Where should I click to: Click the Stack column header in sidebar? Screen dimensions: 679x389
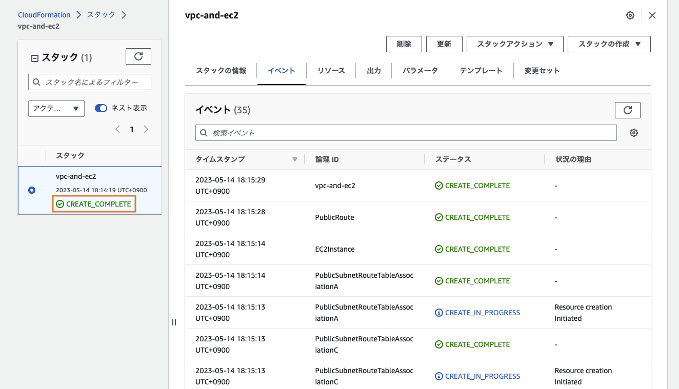[70, 156]
